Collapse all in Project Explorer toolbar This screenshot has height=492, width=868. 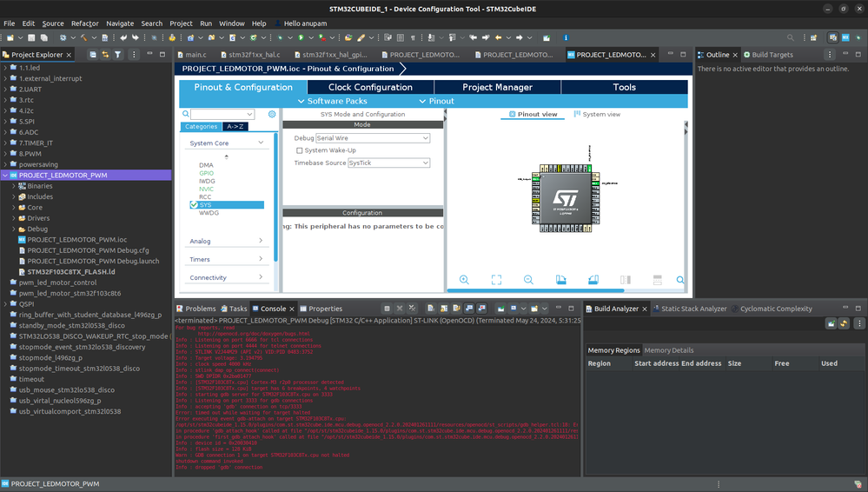[92, 55]
